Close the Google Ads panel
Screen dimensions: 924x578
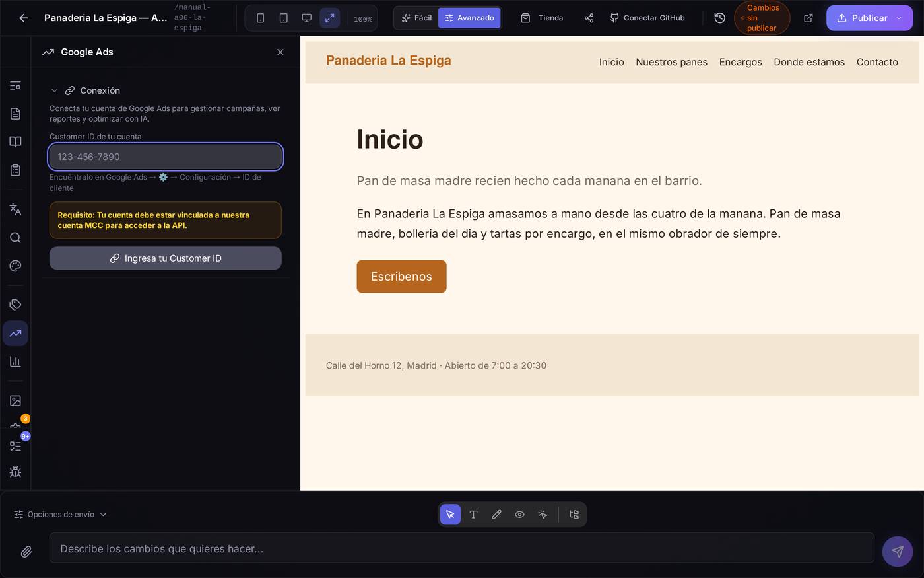280,52
